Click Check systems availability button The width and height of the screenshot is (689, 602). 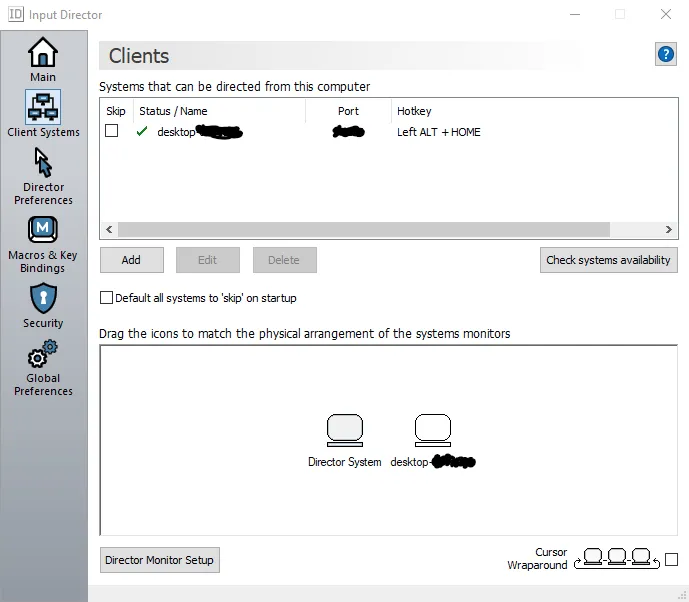click(x=609, y=260)
